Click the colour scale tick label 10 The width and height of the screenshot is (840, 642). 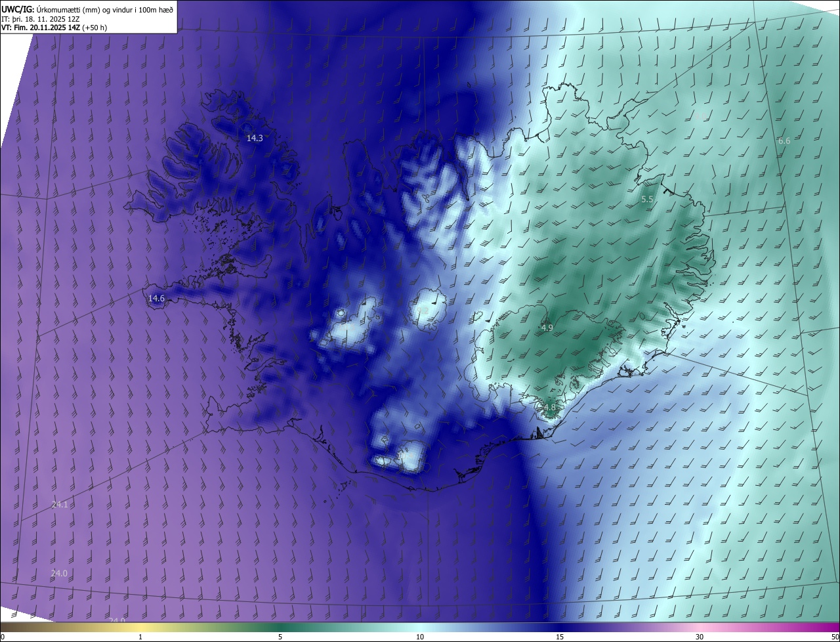[420, 637]
